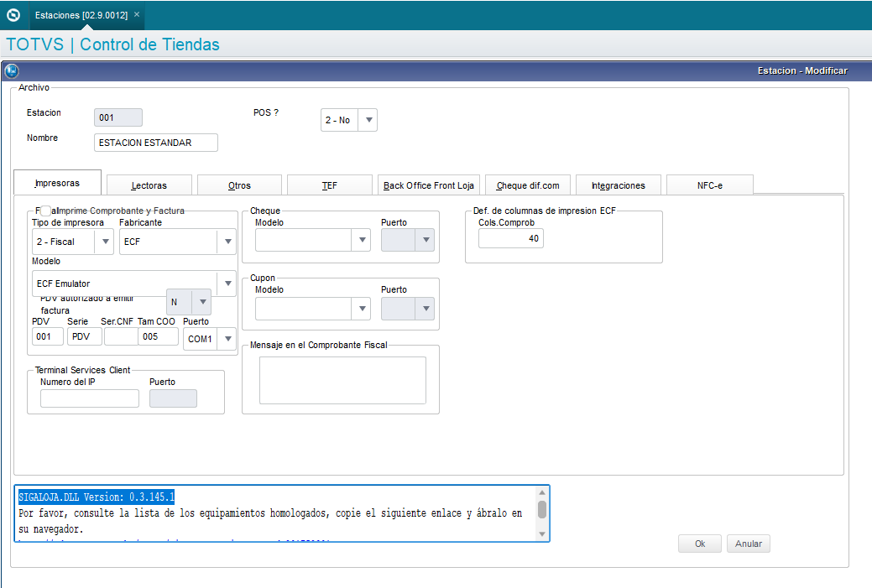This screenshot has height=588, width=872.
Task: Click the 'su navegador.' text line
Action: tap(51, 529)
